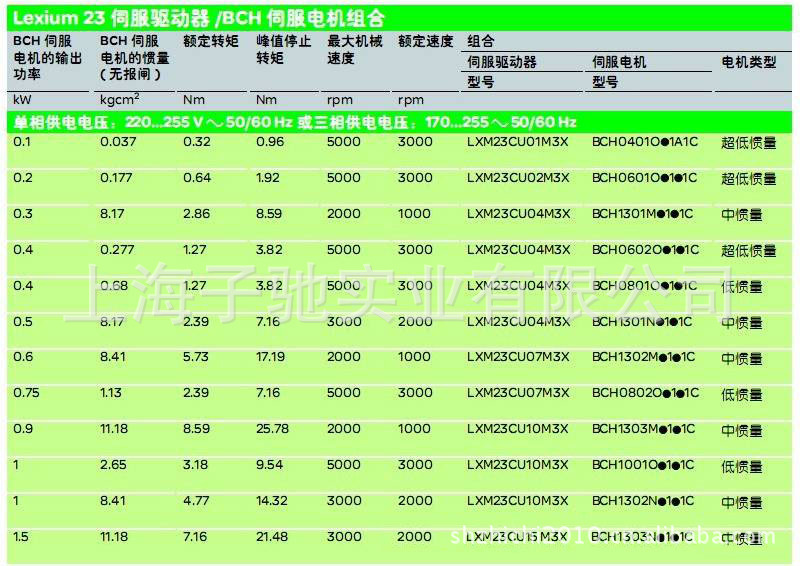This screenshot has width=800, height=566.
Task: Select the 峰值停止转矩 column header
Action: pos(283,50)
